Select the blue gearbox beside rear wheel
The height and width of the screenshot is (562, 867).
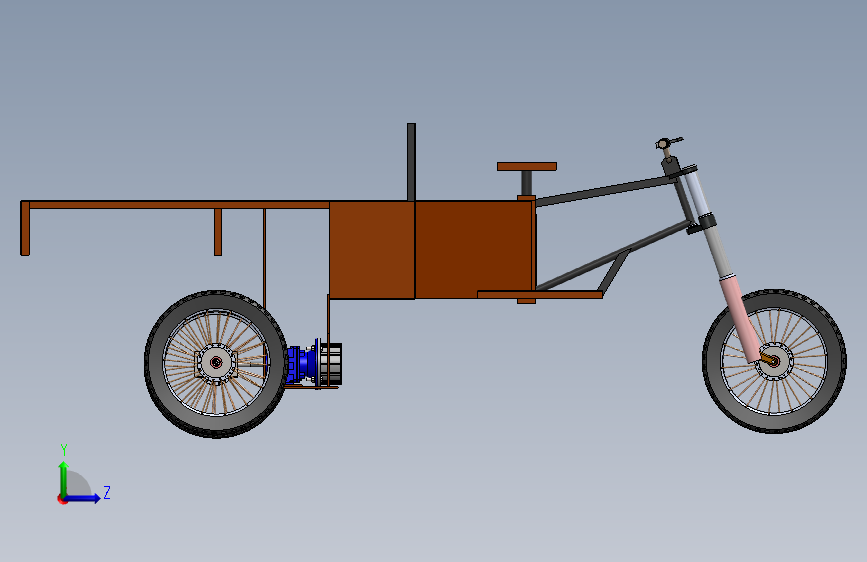point(302,363)
